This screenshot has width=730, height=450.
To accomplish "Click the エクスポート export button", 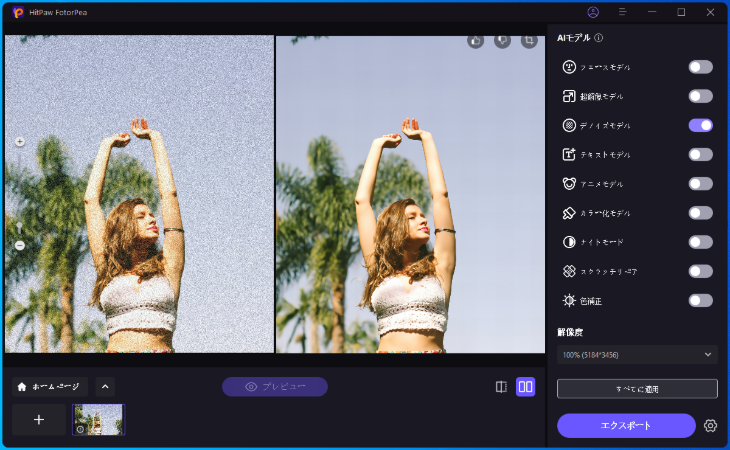I will 626,425.
